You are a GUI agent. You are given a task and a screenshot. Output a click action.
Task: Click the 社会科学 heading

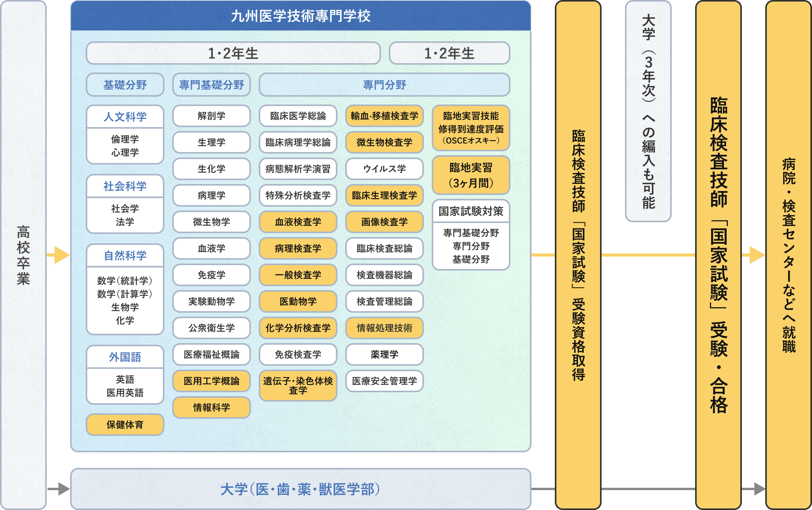pos(125,186)
